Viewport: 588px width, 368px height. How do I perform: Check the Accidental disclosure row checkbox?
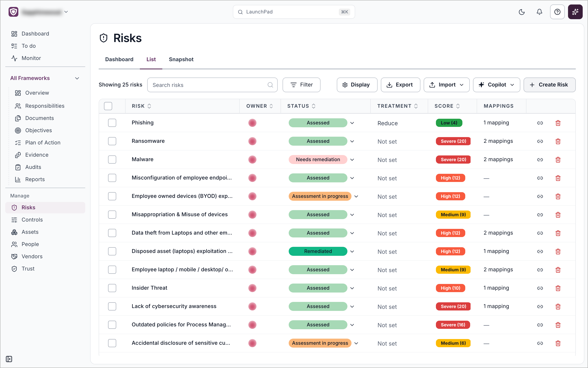click(112, 343)
